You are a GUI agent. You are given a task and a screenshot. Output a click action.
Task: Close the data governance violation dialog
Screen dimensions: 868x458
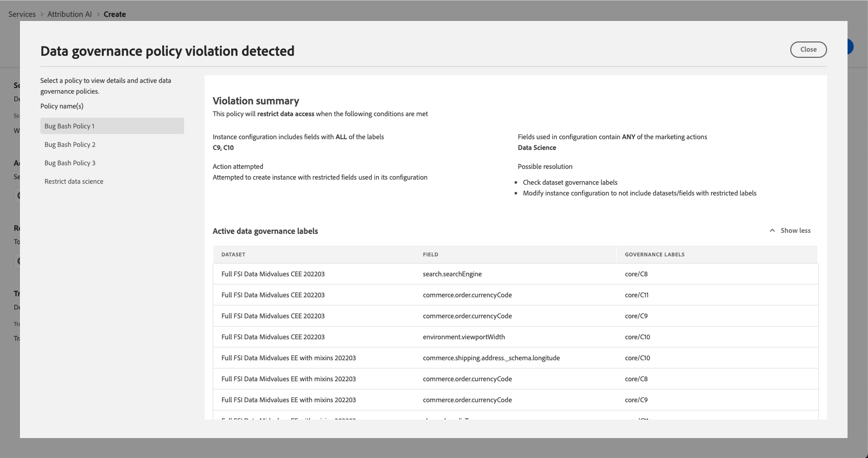point(808,50)
